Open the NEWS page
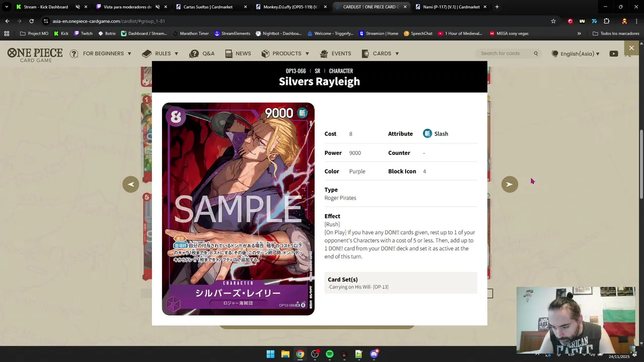The width and height of the screenshot is (644, 362). (238, 53)
